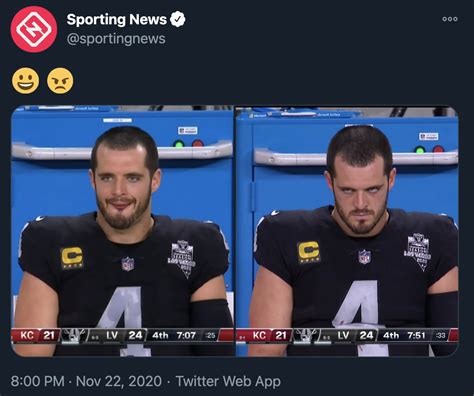This screenshot has width=474, height=396.
Task: Click the 4th 7:07 game clock
Action: [x=174, y=335]
